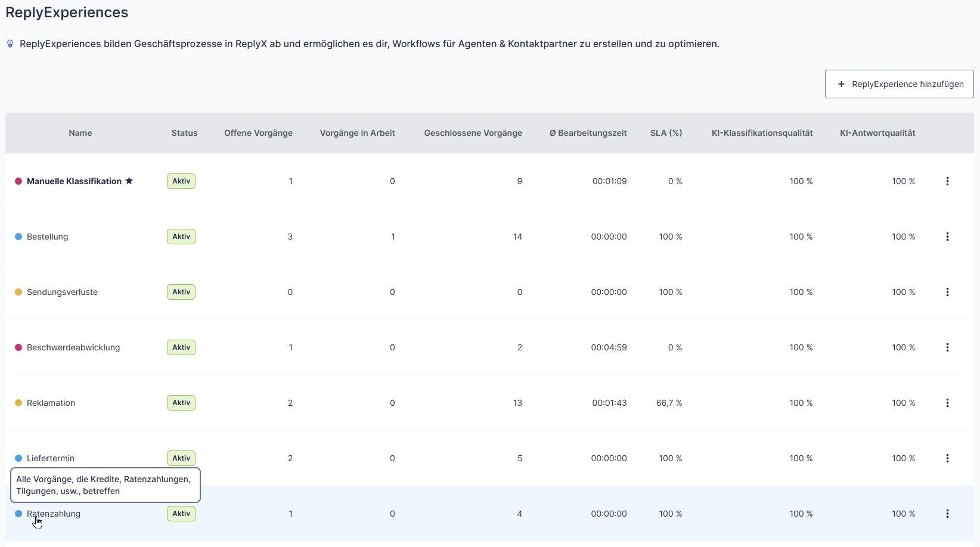Image resolution: width=980 pixels, height=547 pixels.
Task: Click Aktiv status badge for Ratenzahlung
Action: pos(181,514)
